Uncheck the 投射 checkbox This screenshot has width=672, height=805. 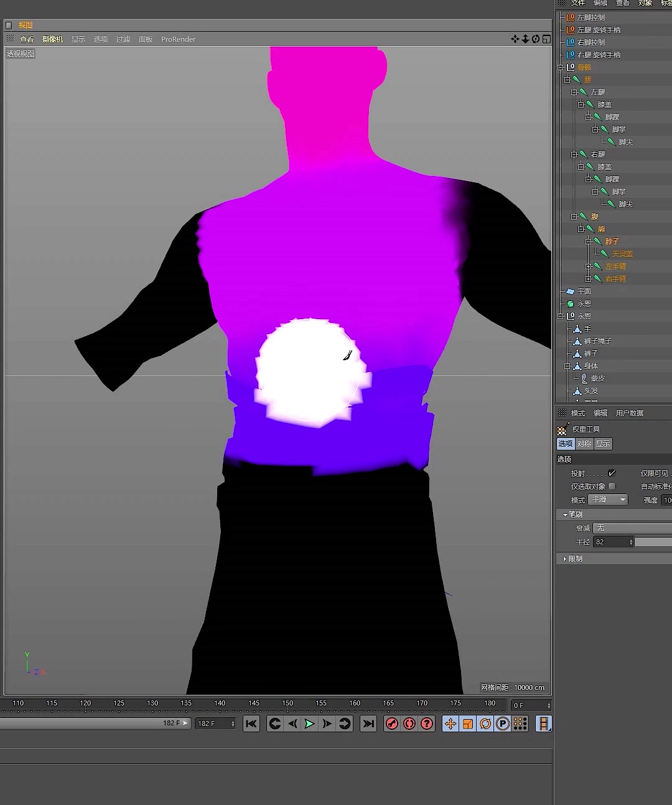pos(612,473)
